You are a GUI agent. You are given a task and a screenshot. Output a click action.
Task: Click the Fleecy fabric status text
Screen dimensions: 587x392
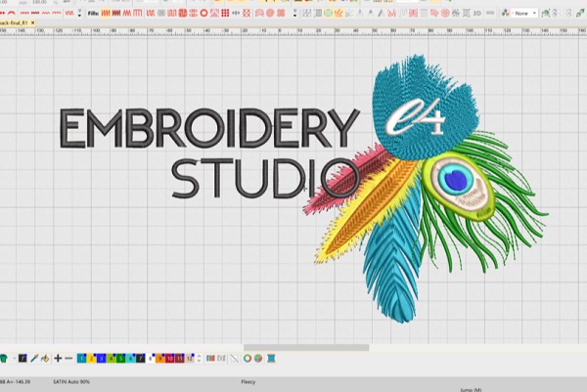pos(248,382)
